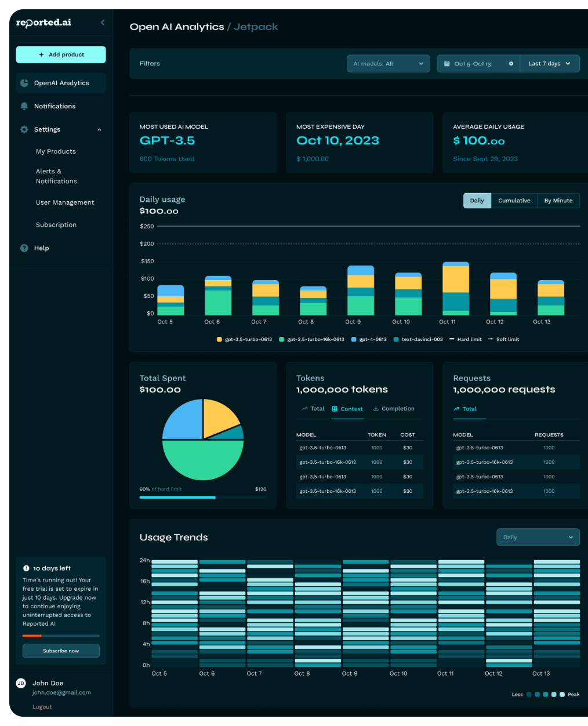Switch chart to By Minute view
The width and height of the screenshot is (588, 726).
coord(558,201)
